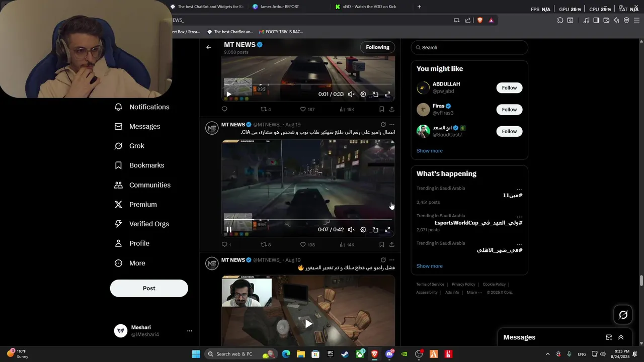Toggle picture-in-picture on the 0:42 video
This screenshot has width=644, height=362.
[x=375, y=230]
